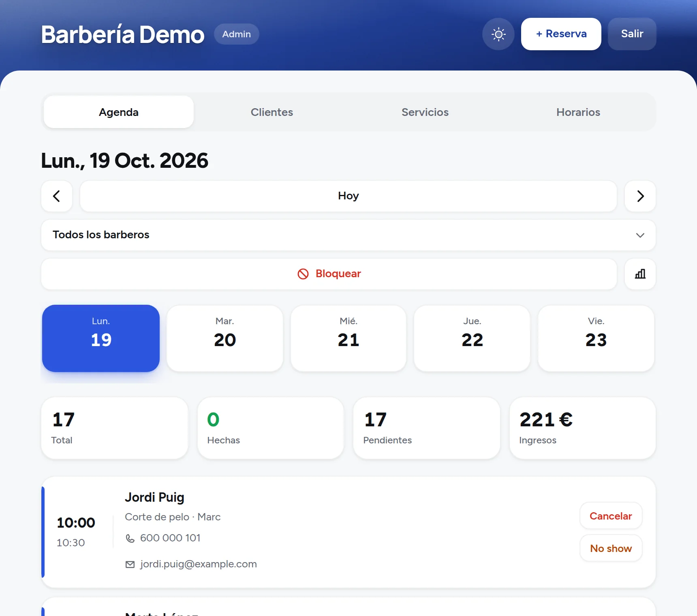Select Friday 23 day card
This screenshot has width=697, height=616.
pyautogui.click(x=596, y=338)
